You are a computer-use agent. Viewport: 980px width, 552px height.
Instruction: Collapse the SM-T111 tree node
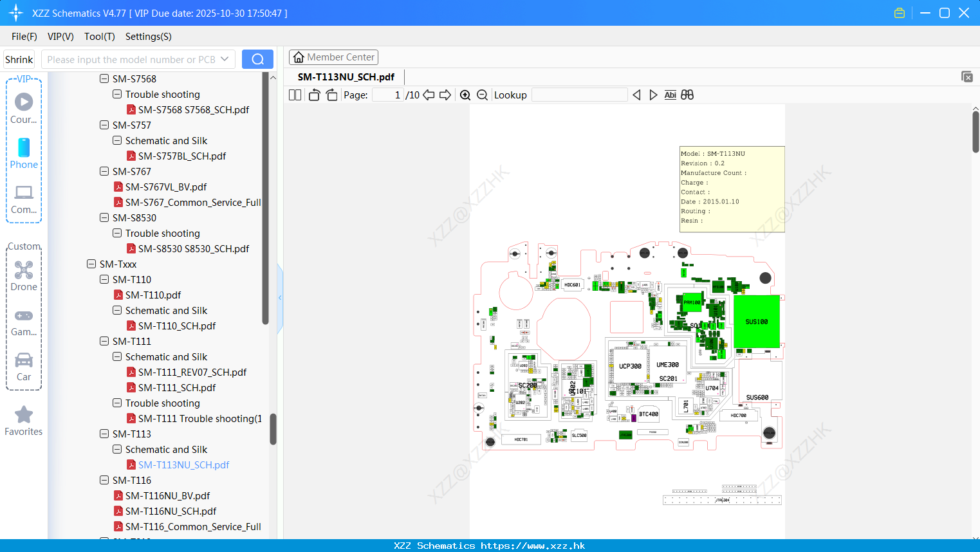(104, 341)
